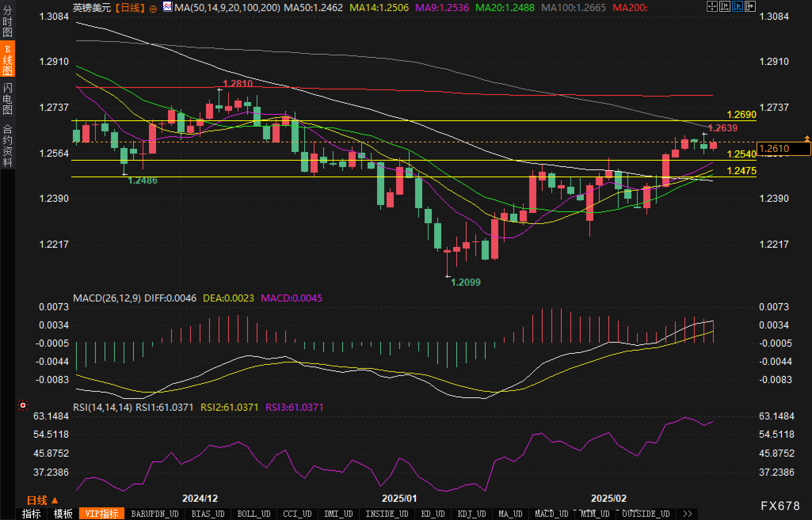
Task: Show more indicators with the >> arrow
Action: point(688,514)
